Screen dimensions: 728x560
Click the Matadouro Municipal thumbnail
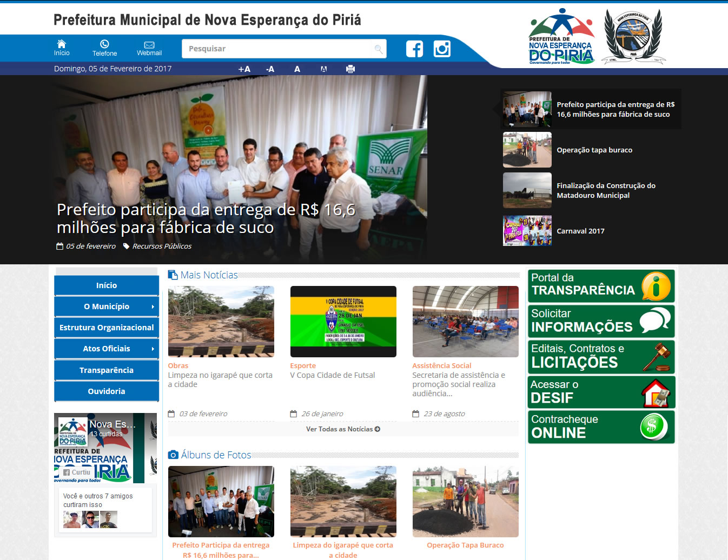(x=527, y=190)
